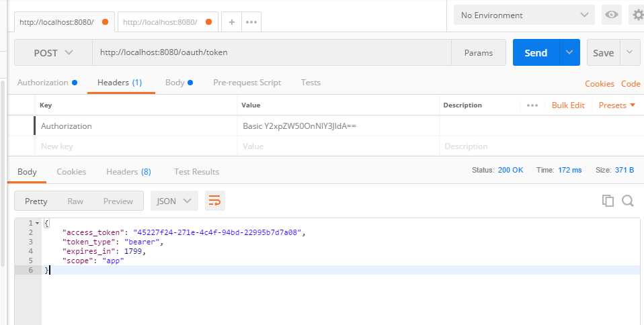Toggle the wrap lines icon in response

pyautogui.click(x=215, y=201)
